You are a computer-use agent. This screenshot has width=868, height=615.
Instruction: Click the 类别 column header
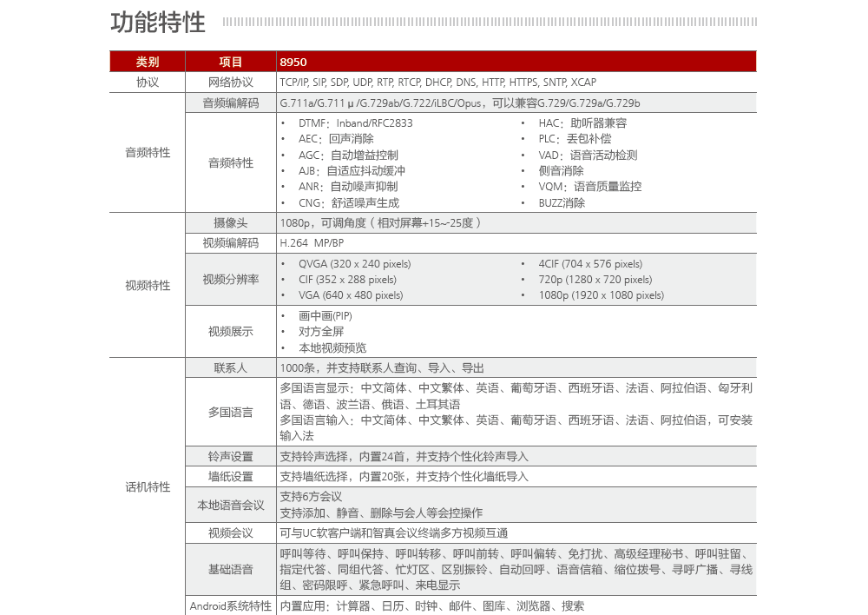click(x=148, y=62)
